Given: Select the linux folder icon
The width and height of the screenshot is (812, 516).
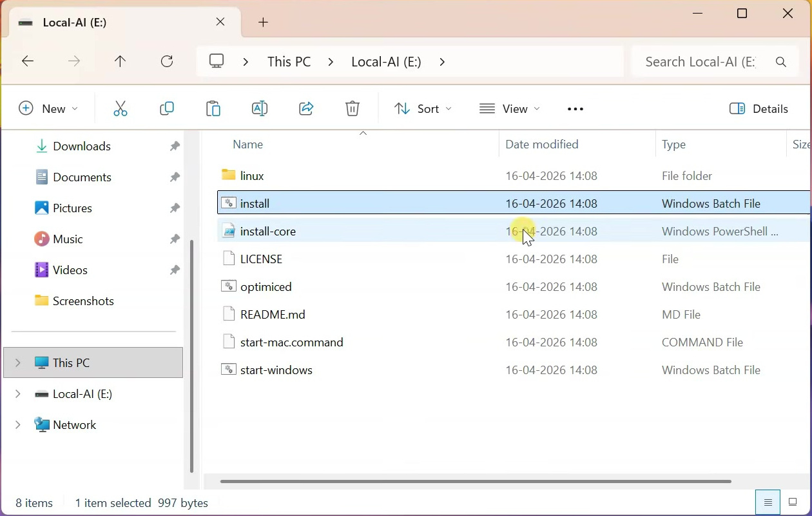Looking at the screenshot, I should (229, 175).
